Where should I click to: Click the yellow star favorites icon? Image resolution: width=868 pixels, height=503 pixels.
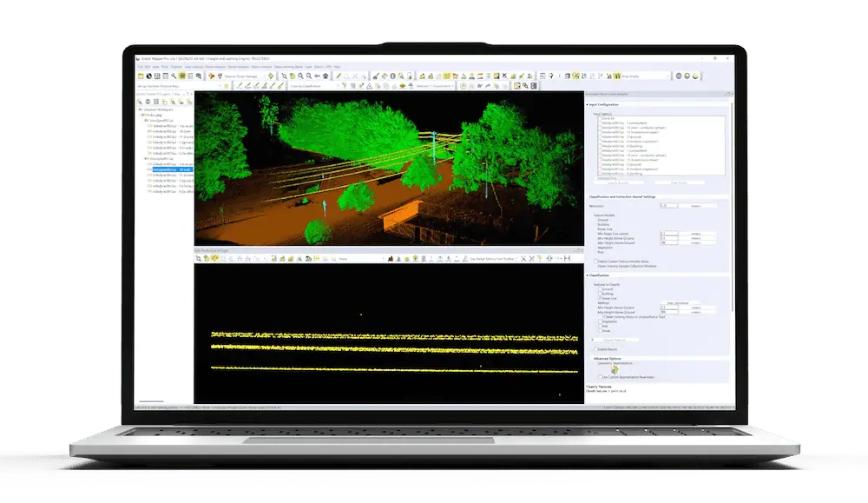click(226, 86)
